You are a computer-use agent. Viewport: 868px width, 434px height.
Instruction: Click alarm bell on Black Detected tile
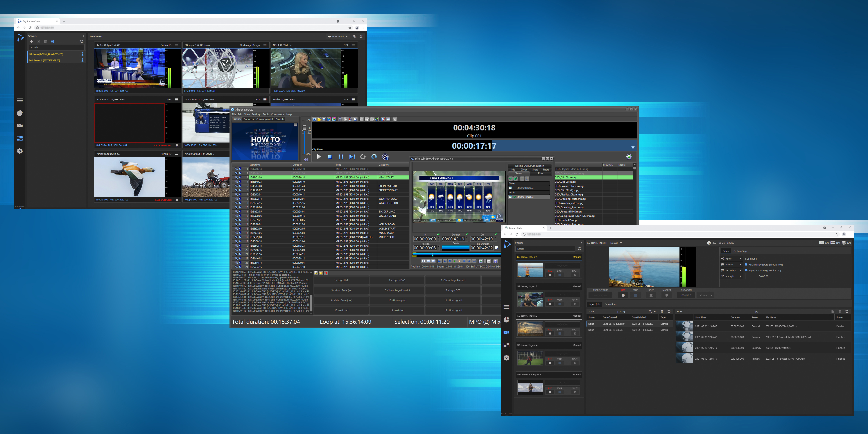pyautogui.click(x=177, y=145)
